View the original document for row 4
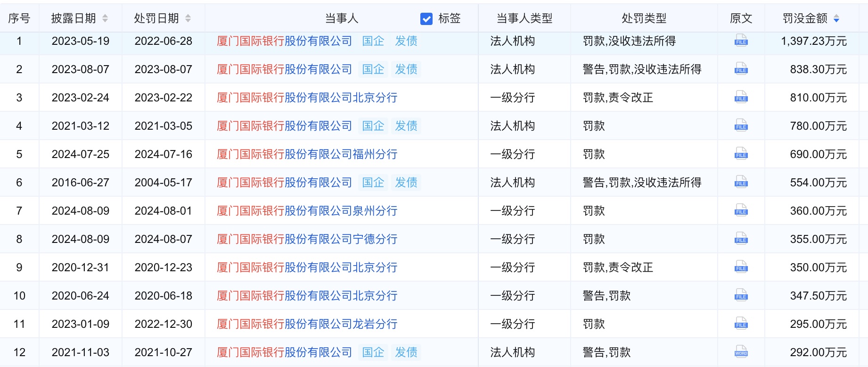 741,125
